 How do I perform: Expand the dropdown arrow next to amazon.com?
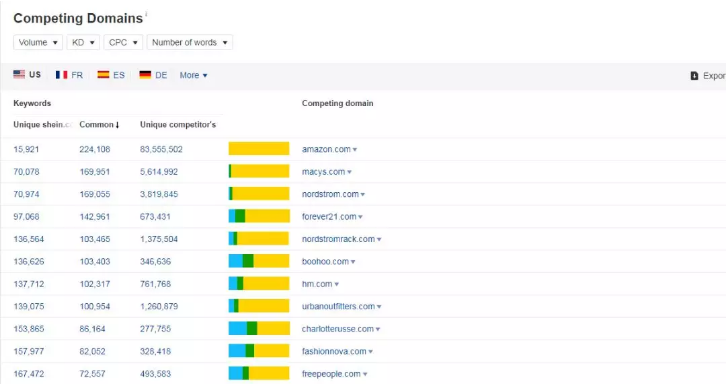355,150
